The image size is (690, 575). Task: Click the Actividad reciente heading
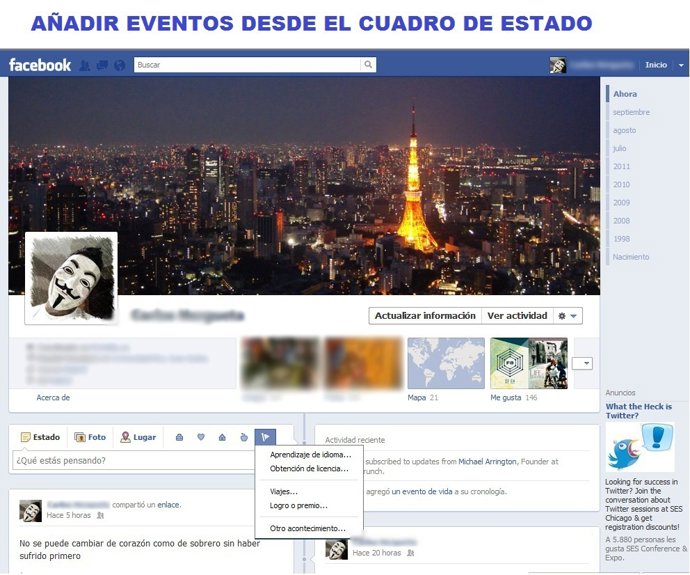coord(355,439)
